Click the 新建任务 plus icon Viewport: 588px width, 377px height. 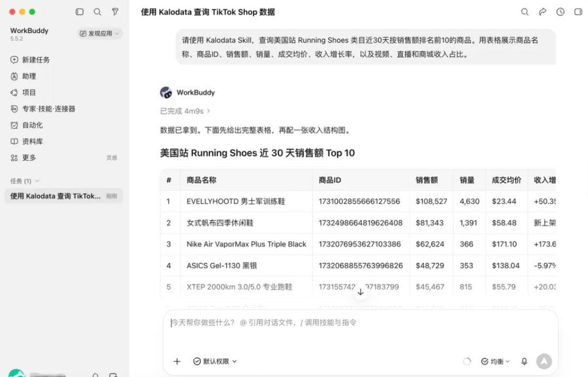(14, 59)
